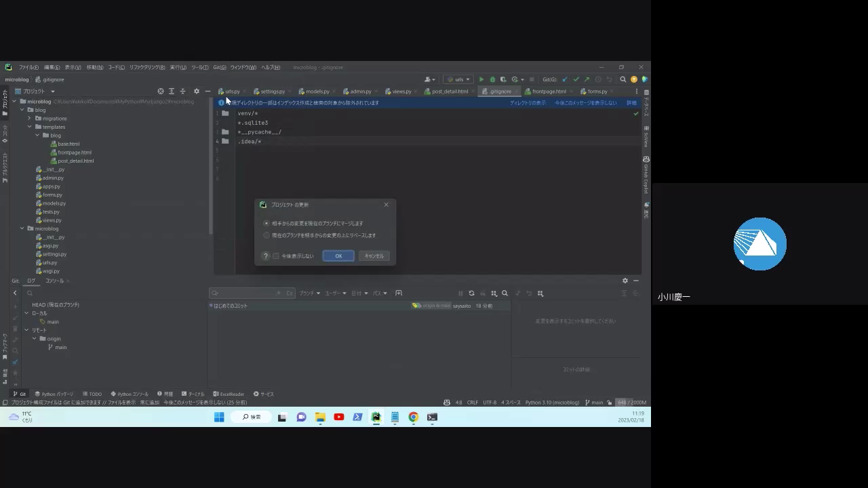
Task: Click the Git commit checkmark icon
Action: pos(576,79)
